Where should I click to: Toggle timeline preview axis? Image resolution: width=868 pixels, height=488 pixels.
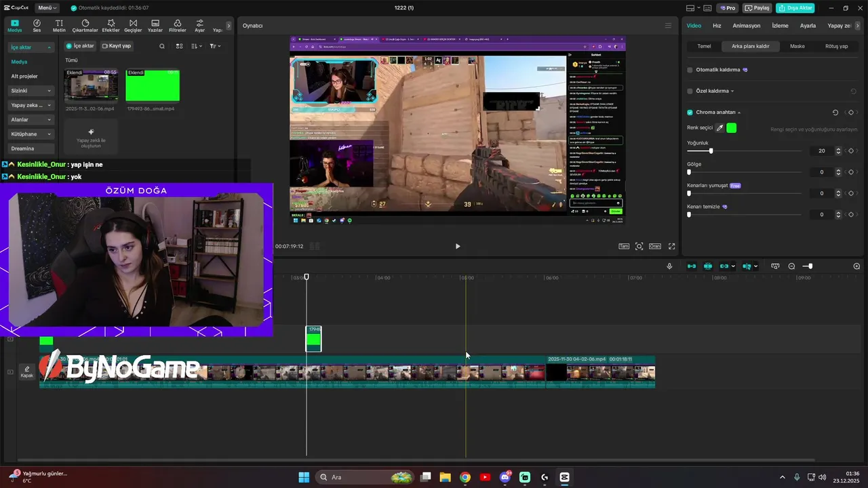pyautogui.click(x=747, y=266)
